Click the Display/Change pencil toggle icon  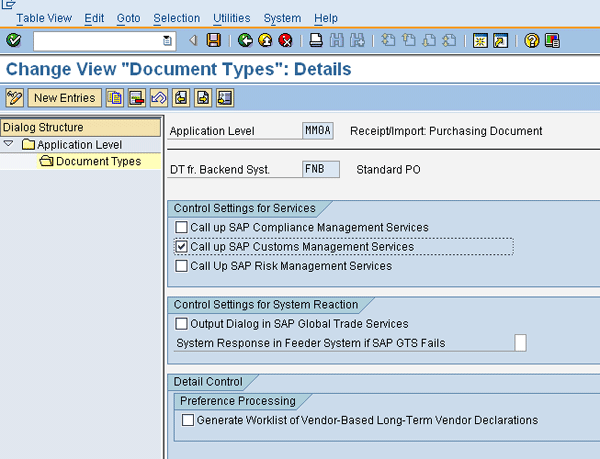click(x=15, y=98)
